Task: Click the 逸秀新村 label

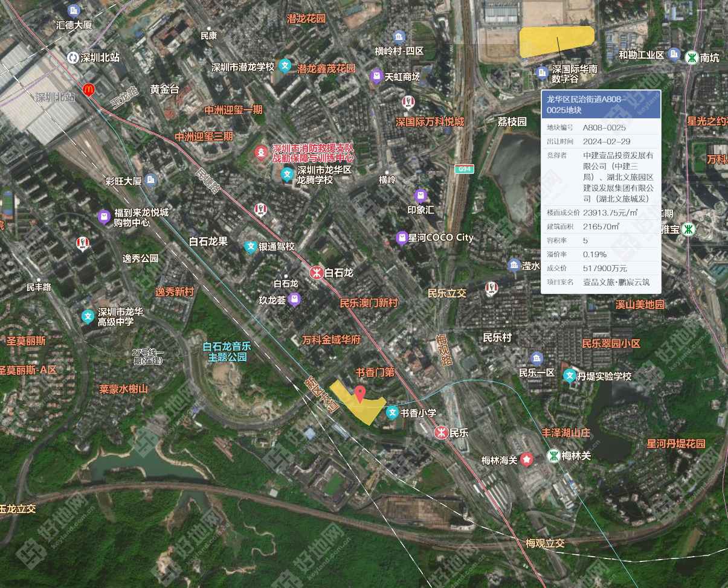Action: click(175, 292)
